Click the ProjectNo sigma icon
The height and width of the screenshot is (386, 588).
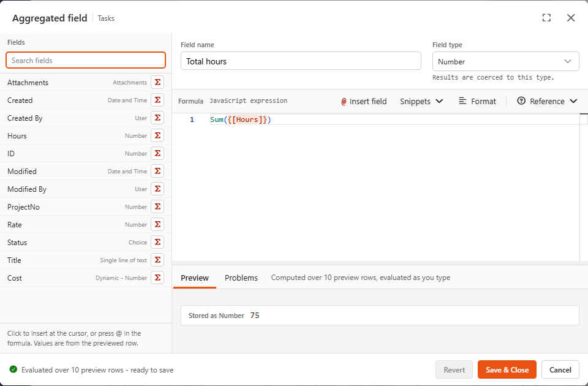(157, 206)
